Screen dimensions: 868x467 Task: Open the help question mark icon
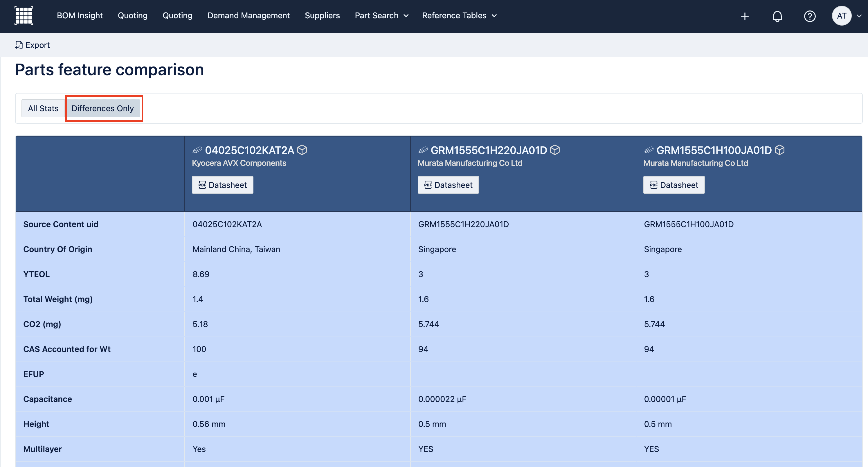click(x=809, y=16)
